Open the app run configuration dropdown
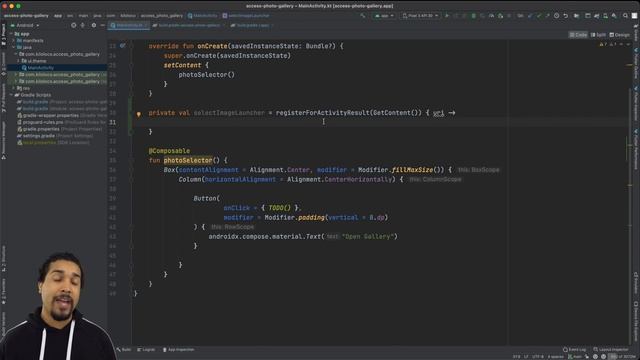Image resolution: width=640 pixels, height=360 pixels. [384, 16]
